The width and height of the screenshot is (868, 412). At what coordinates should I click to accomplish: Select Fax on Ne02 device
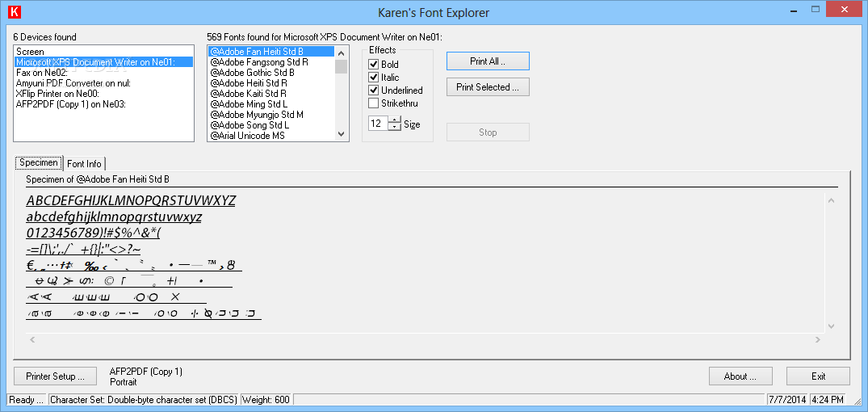coord(103,73)
